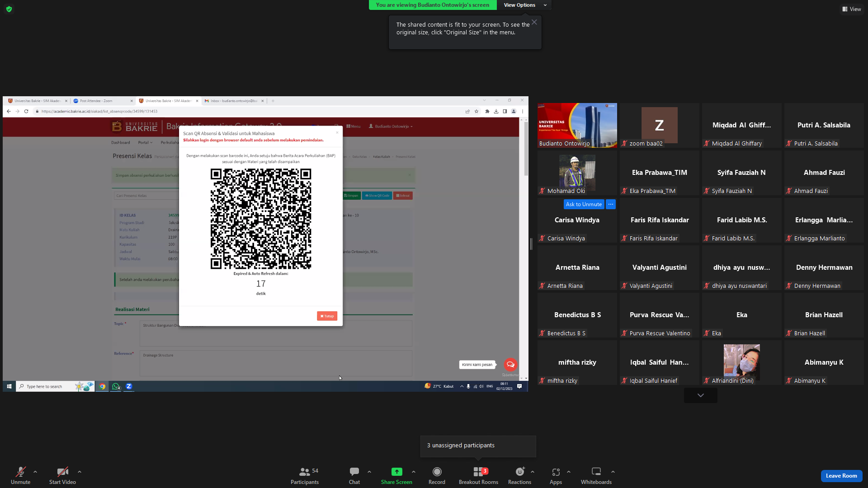Screen dimensions: 868x488
Task: Click browser back arrow
Action: 9,111
